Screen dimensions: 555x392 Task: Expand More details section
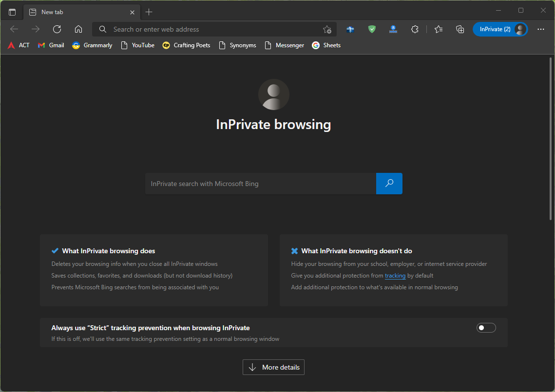coord(273,367)
